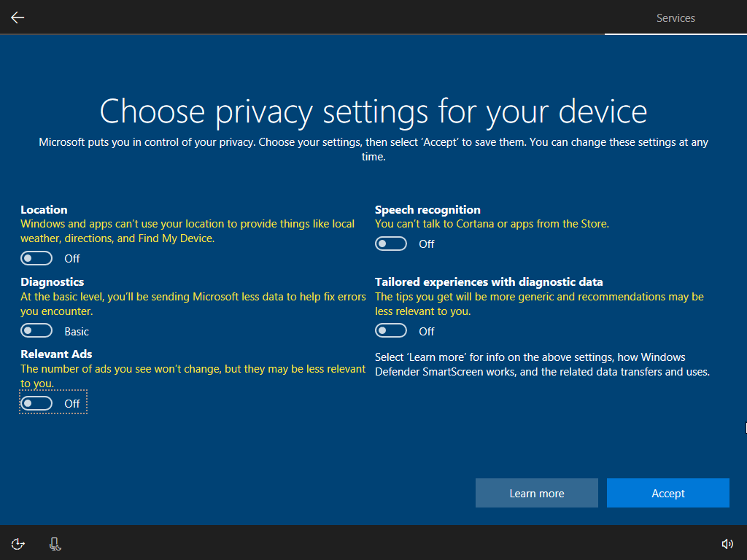Screen dimensions: 747x560
Task: Click 'Tailored experiences with diagnostic data' heading
Action: click(x=489, y=282)
